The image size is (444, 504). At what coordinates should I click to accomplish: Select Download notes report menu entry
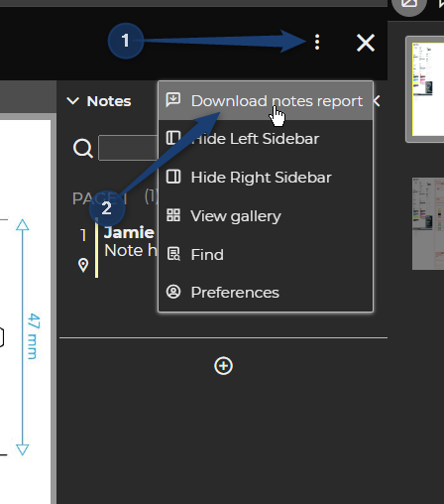click(x=266, y=100)
